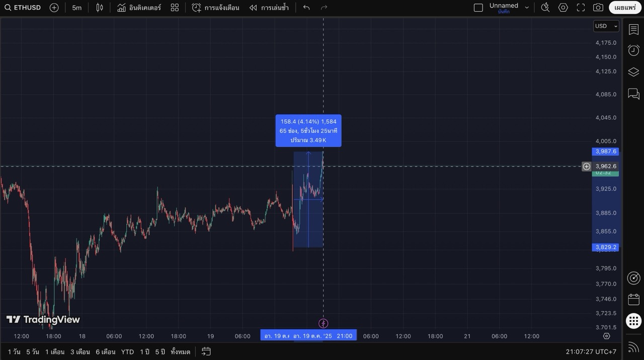Click the undo arrow in the toolbar
644x360 pixels.
[x=306, y=8]
